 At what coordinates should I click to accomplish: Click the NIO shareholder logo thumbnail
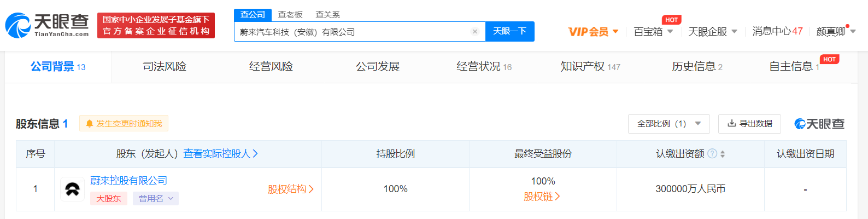[72, 189]
